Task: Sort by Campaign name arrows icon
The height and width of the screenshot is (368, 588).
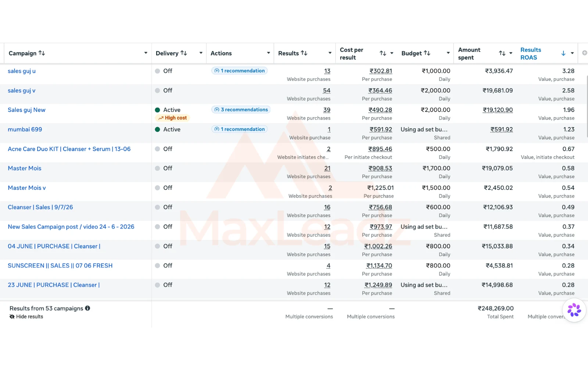Action: point(42,53)
